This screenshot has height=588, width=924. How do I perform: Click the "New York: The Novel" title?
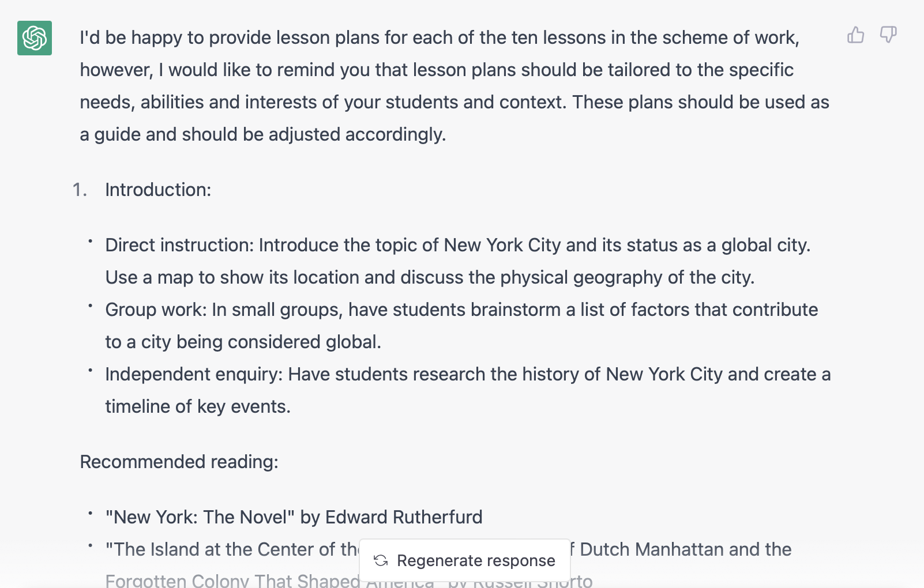(x=200, y=517)
